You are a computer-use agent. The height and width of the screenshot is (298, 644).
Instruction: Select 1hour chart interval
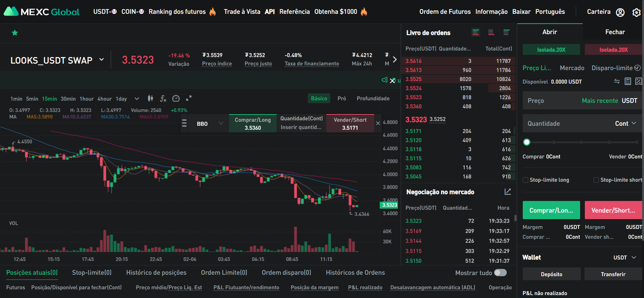point(87,99)
